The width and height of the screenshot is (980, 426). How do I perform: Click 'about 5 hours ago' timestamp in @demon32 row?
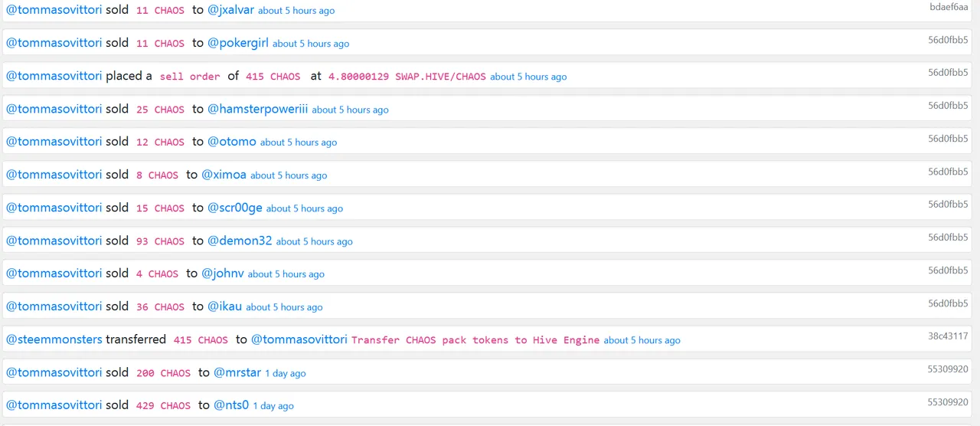point(314,241)
